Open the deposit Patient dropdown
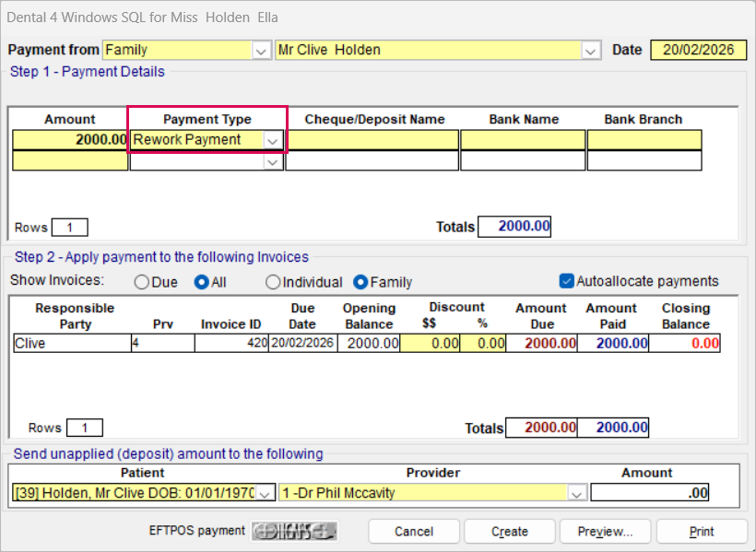Image resolution: width=756 pixels, height=552 pixels. (266, 493)
